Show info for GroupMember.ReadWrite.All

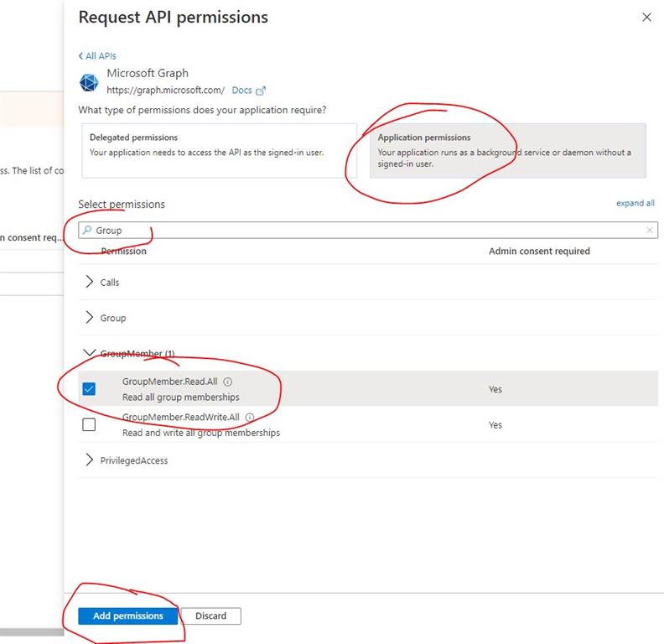(250, 418)
